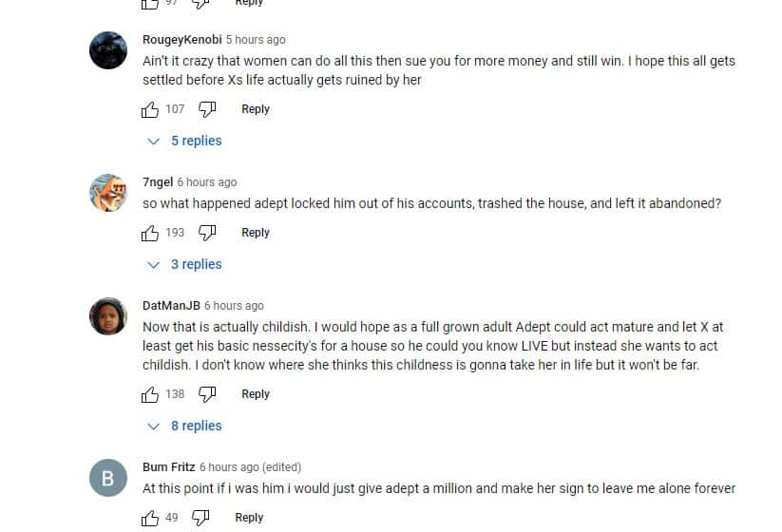The height and width of the screenshot is (532, 782).
Task: Dislike RougeyKenobi's comment
Action: pos(207,109)
